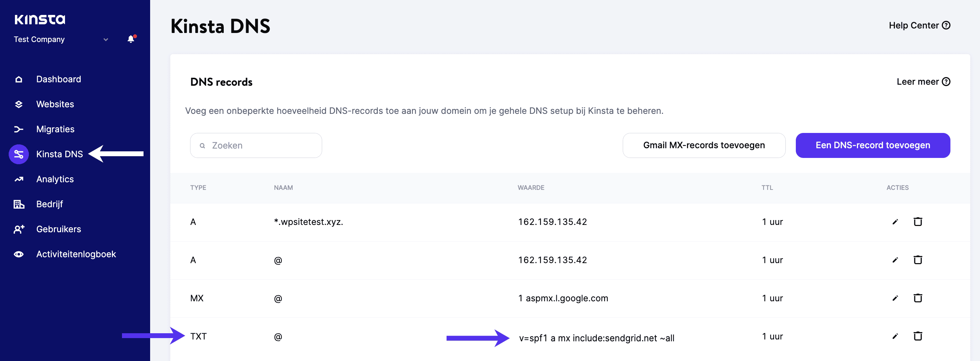Click the Leer meer question icon
The height and width of the screenshot is (361, 980).
click(x=946, y=82)
